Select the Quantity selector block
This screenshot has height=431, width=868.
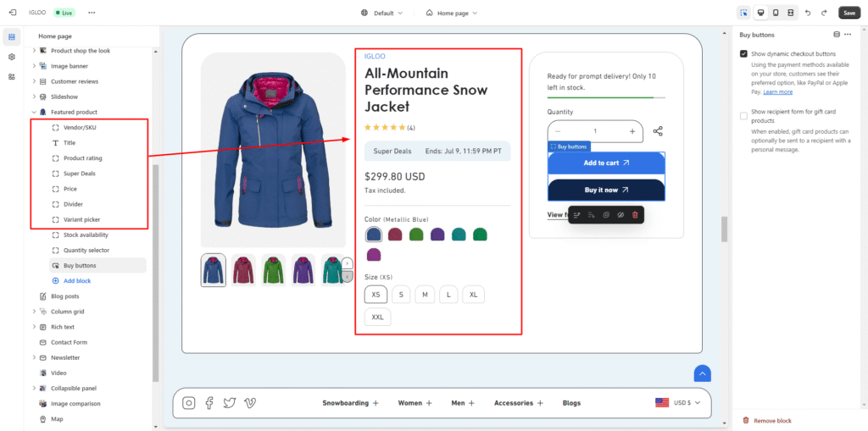coord(86,250)
